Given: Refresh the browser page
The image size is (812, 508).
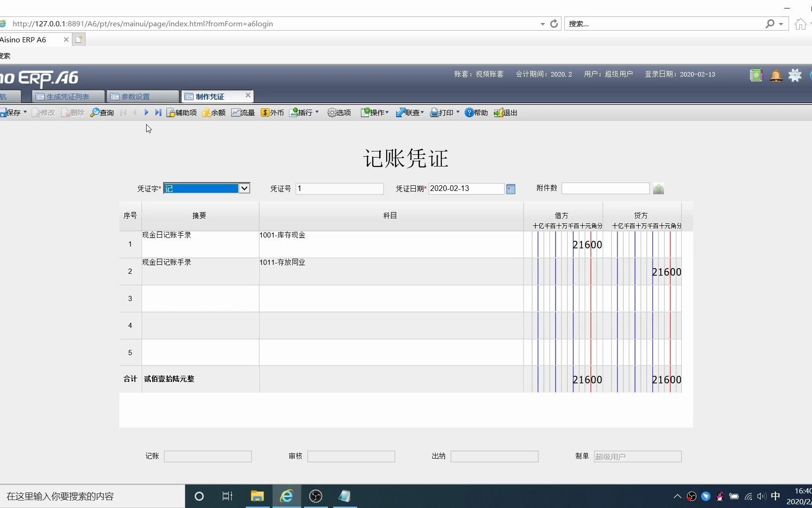Looking at the screenshot, I should 554,24.
